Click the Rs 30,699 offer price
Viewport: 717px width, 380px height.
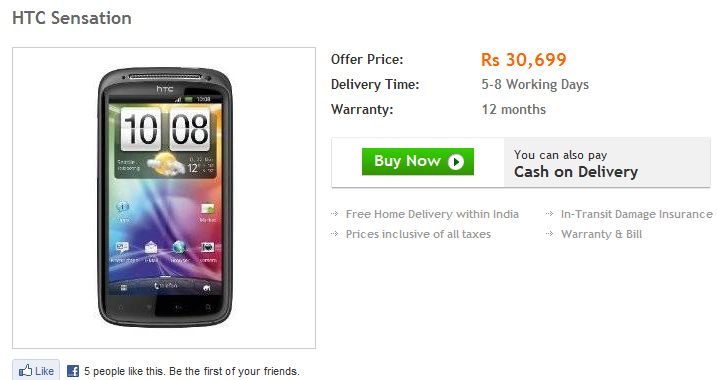pos(524,59)
